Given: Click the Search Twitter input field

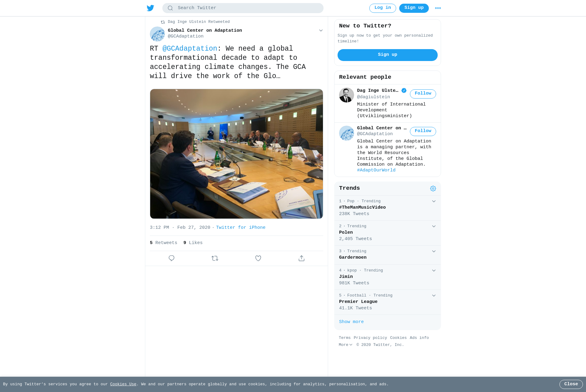Looking at the screenshot, I should (243, 8).
